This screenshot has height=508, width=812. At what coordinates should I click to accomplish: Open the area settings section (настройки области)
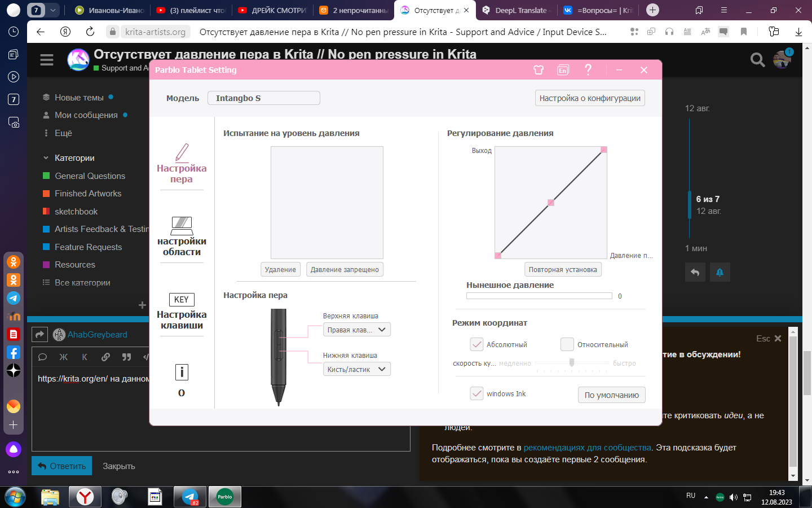pos(182,237)
